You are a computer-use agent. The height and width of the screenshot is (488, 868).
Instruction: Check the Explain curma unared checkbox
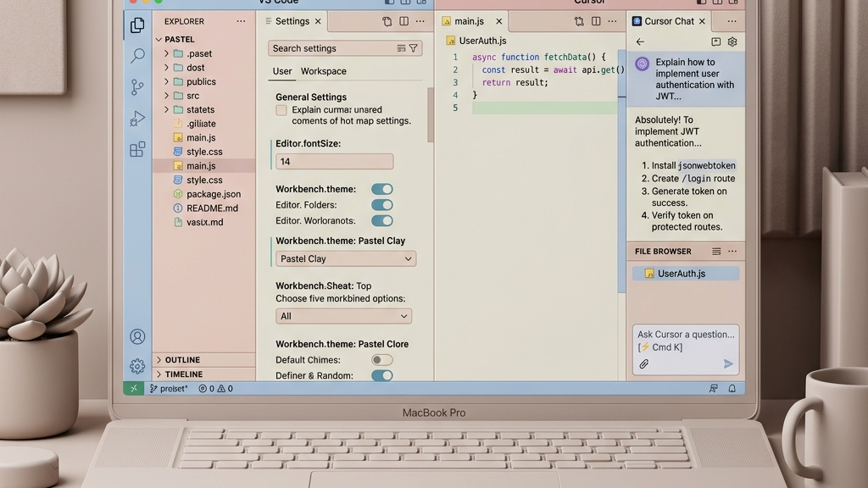[281, 110]
